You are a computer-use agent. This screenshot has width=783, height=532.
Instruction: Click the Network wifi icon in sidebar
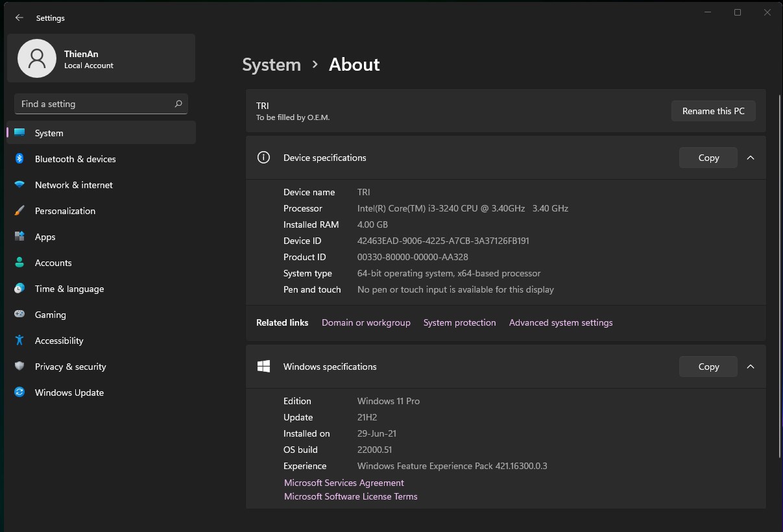click(x=19, y=185)
